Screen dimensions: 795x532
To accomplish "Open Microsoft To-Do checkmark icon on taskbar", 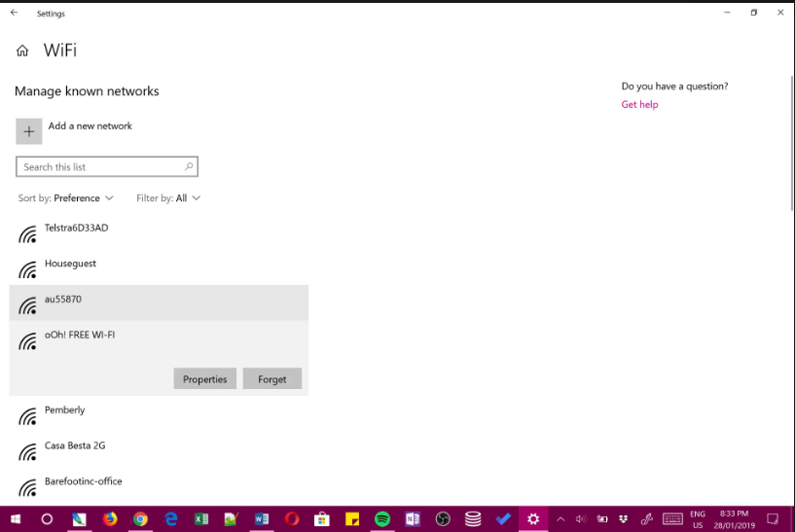I will pyautogui.click(x=503, y=518).
